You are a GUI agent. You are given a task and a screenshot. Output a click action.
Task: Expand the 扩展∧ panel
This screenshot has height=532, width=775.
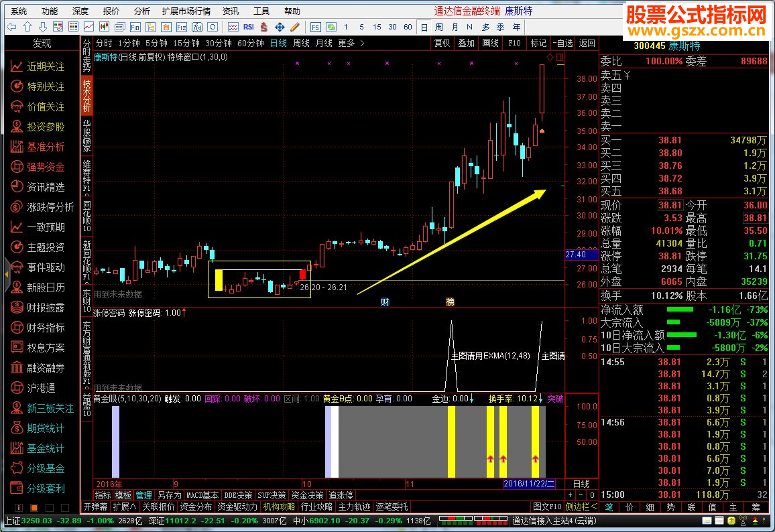tap(125, 507)
